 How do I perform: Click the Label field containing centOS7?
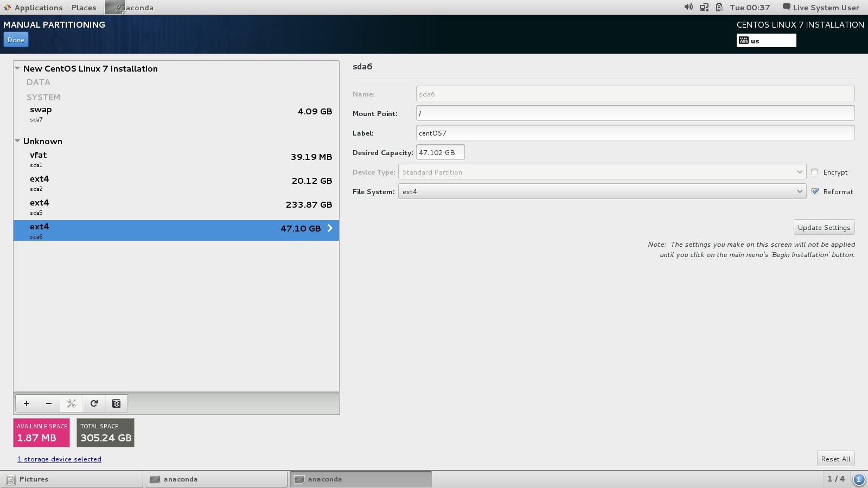pyautogui.click(x=635, y=133)
